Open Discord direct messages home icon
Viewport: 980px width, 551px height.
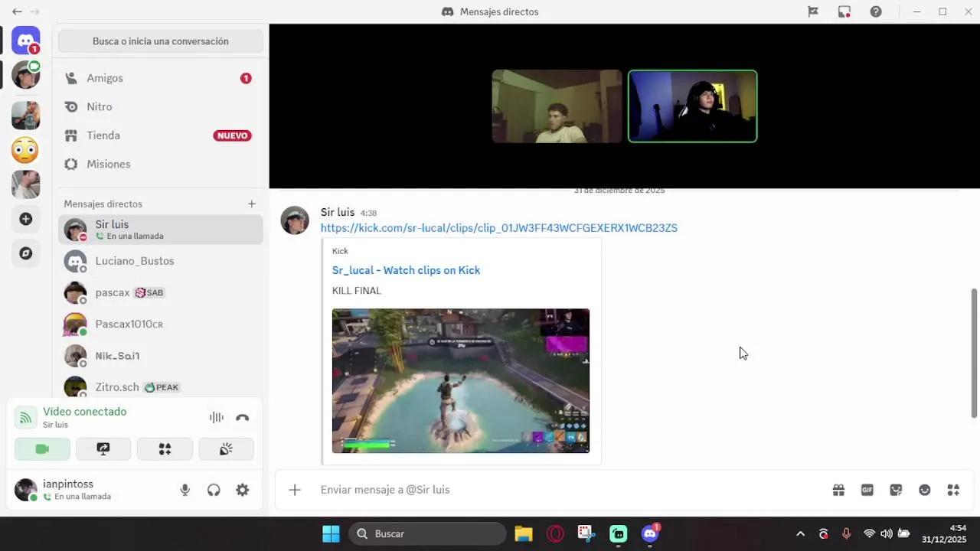pos(25,41)
